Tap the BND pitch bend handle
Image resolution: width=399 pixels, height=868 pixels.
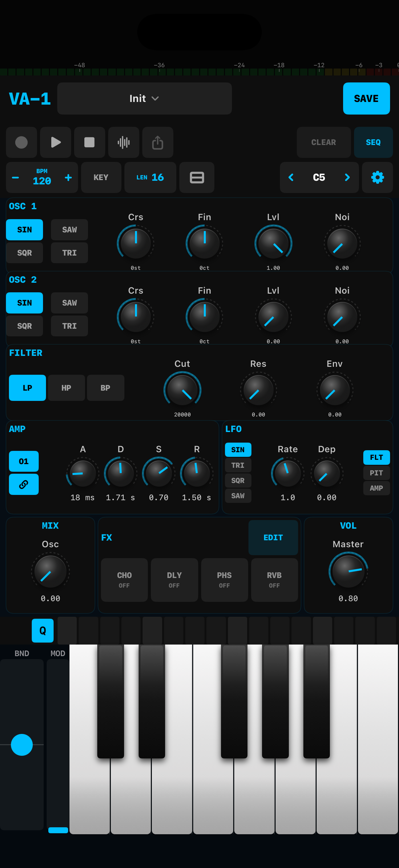click(x=22, y=745)
